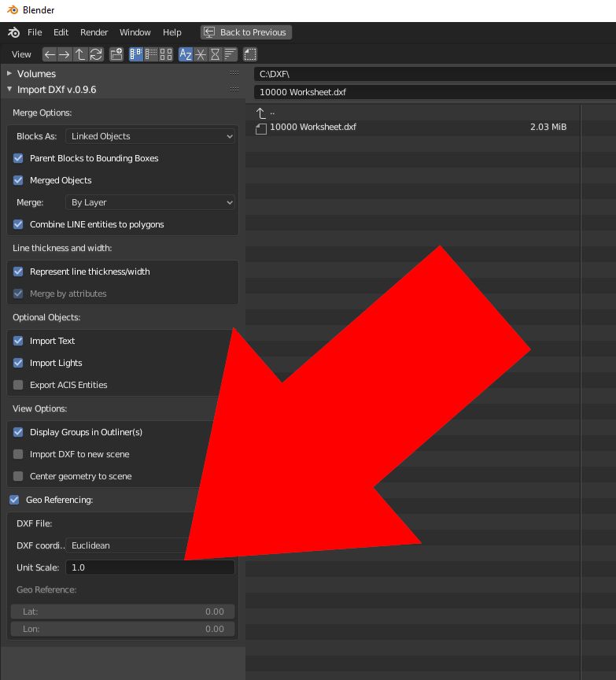The height and width of the screenshot is (680, 616).
Task: Go back to previous folder arrow
Action: click(50, 54)
